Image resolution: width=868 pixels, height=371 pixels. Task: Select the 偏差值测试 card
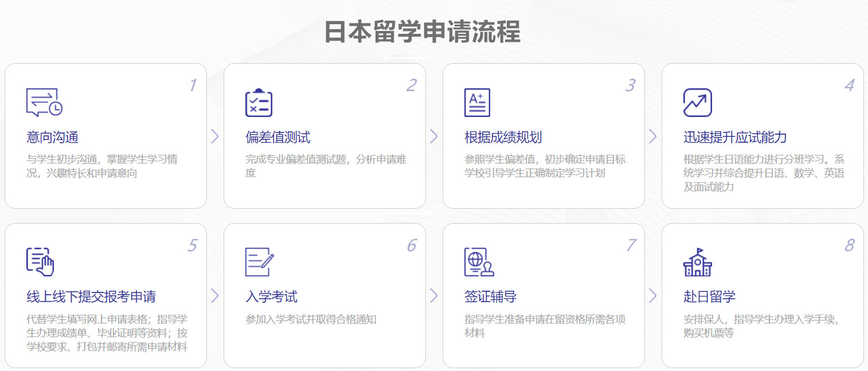(x=324, y=135)
